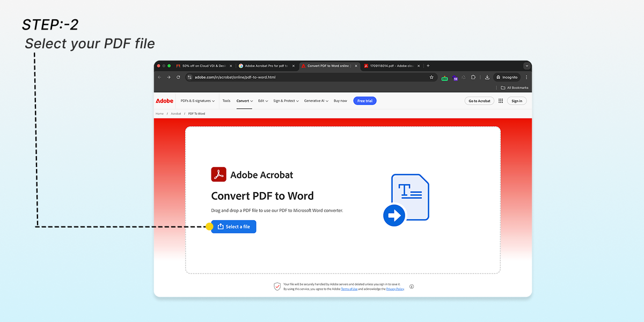Image resolution: width=644 pixels, height=322 pixels.
Task: Click the apps grid icon beside Sign in
Action: point(500,100)
